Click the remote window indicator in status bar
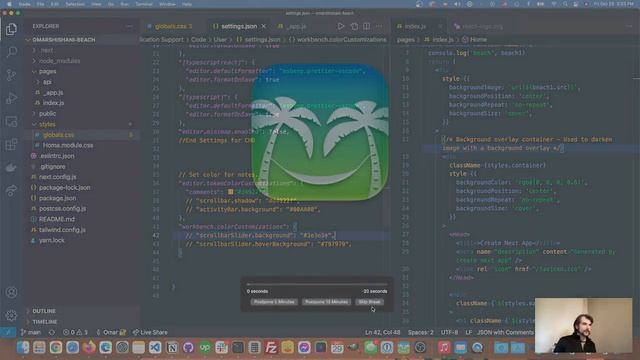The width and height of the screenshot is (640, 360). pos(8,332)
